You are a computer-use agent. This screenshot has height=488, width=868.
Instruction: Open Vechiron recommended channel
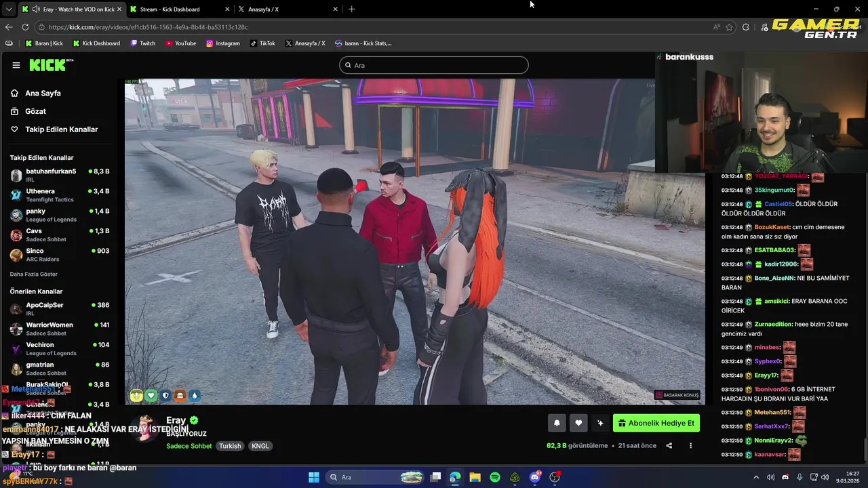pyautogui.click(x=59, y=348)
